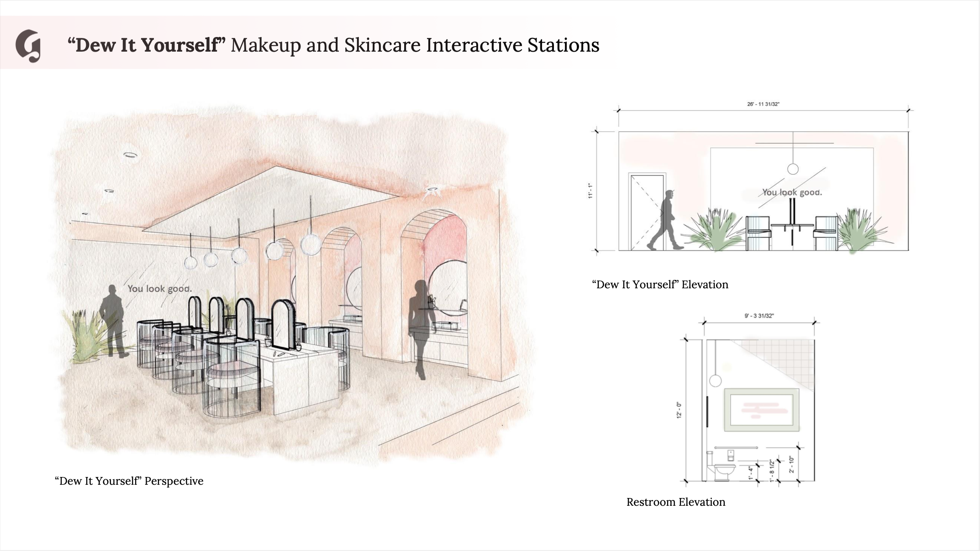980x551 pixels.
Task: Click the framed mirror in the restroom elevation
Action: coord(762,410)
